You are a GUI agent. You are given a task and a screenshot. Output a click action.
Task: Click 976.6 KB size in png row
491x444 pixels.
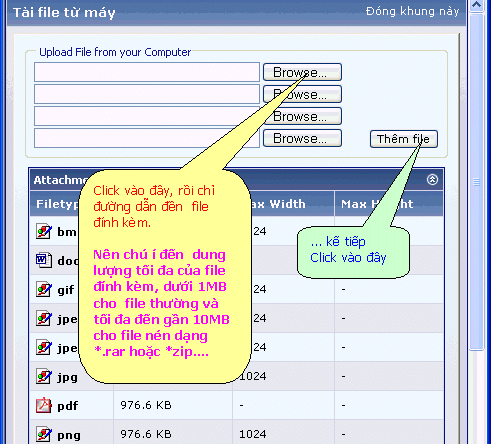146,434
